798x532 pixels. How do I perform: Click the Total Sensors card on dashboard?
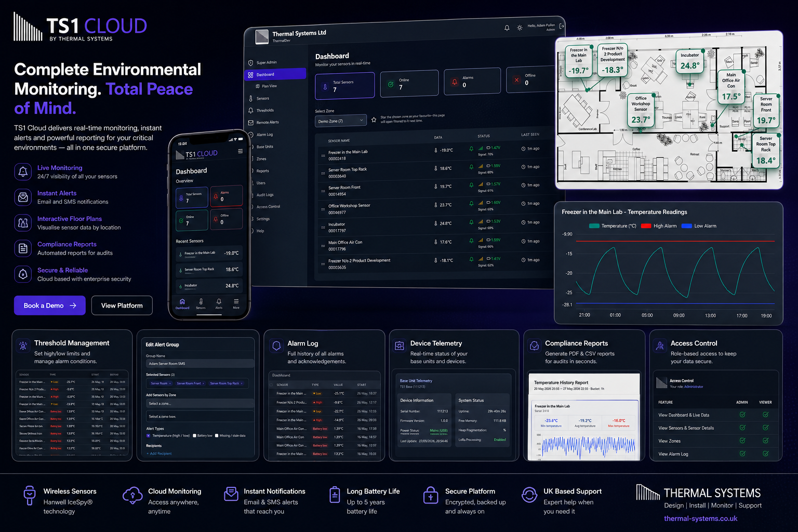click(344, 86)
